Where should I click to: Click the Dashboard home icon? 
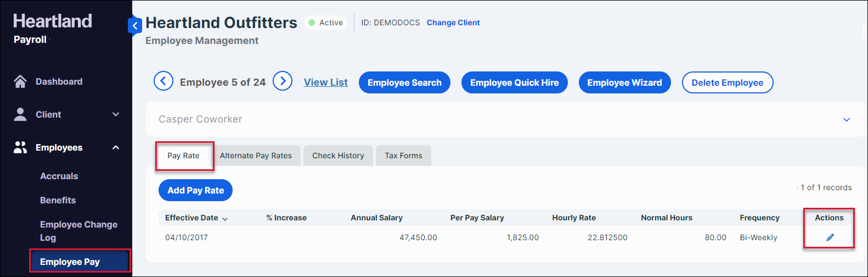tap(20, 81)
